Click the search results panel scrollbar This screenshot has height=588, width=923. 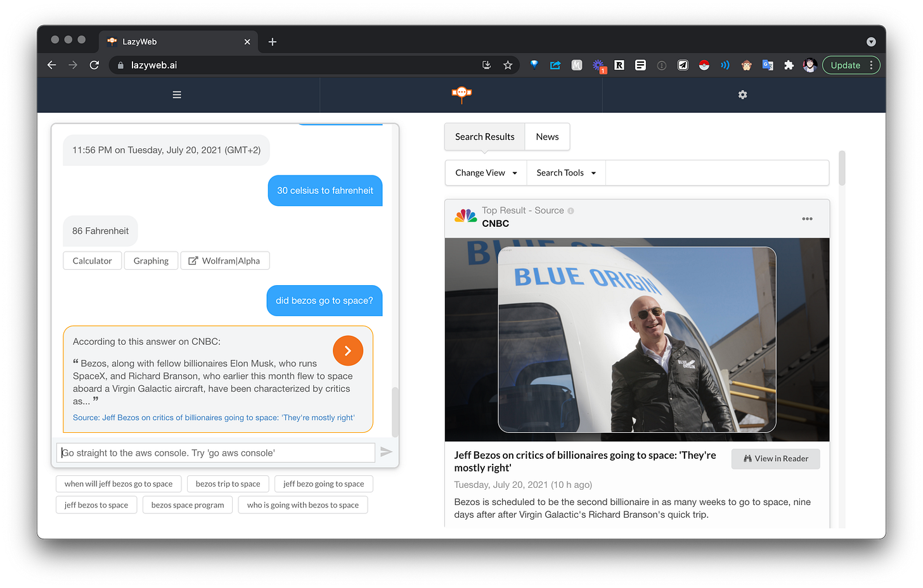pyautogui.click(x=842, y=168)
